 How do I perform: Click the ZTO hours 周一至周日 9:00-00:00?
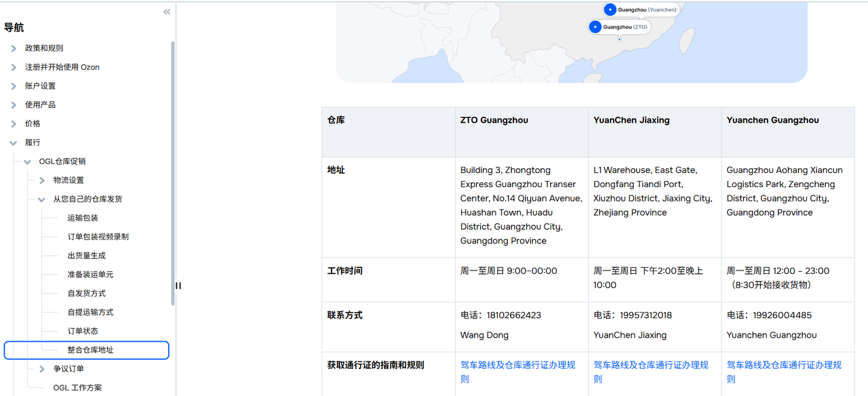coord(509,271)
